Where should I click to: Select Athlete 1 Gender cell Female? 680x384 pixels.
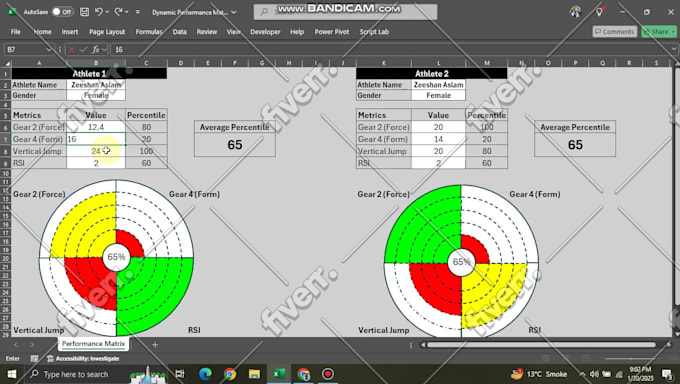pyautogui.click(x=96, y=95)
